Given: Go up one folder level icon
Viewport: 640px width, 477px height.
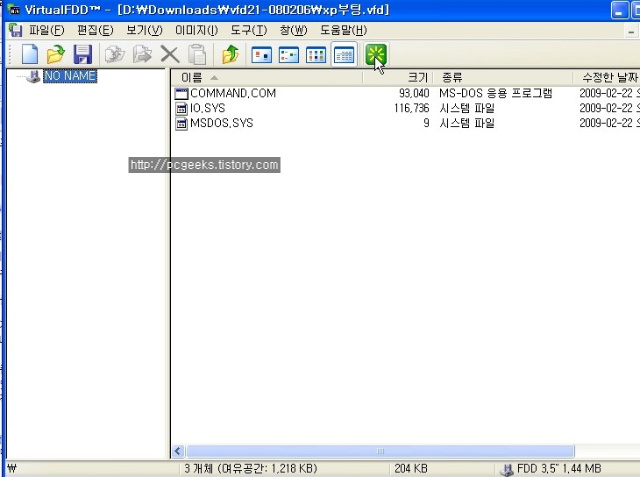Looking at the screenshot, I should pos(230,54).
